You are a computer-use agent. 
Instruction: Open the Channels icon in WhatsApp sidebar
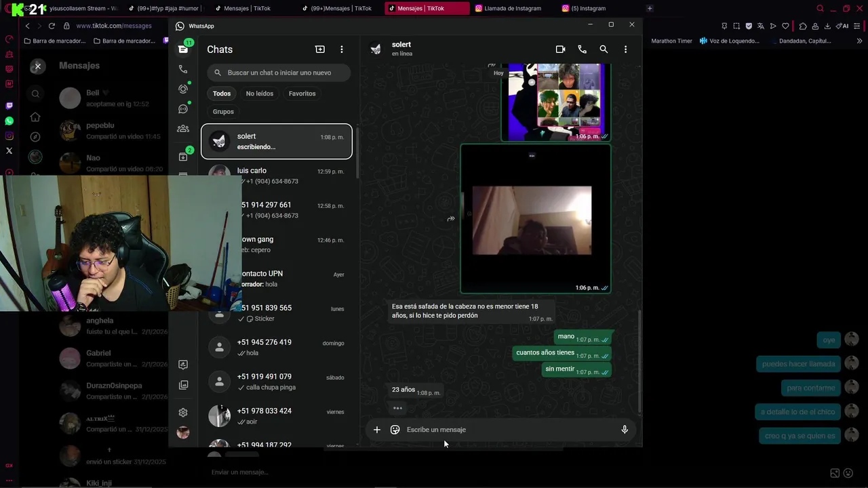pyautogui.click(x=183, y=108)
